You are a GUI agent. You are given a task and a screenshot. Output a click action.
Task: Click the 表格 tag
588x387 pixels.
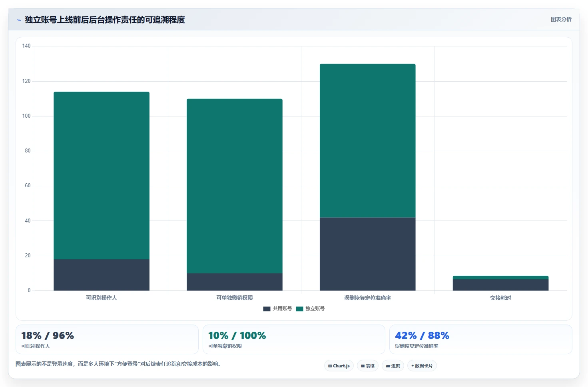pyautogui.click(x=368, y=366)
